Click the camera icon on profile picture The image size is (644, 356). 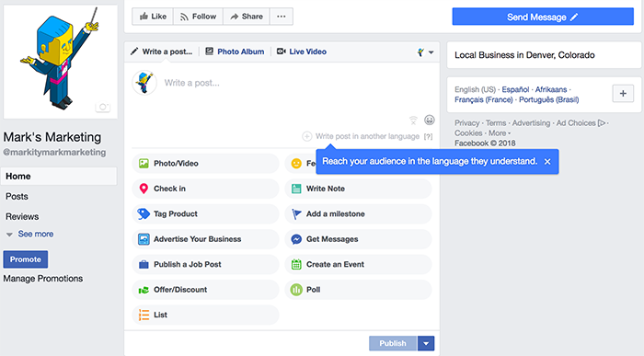click(x=103, y=107)
